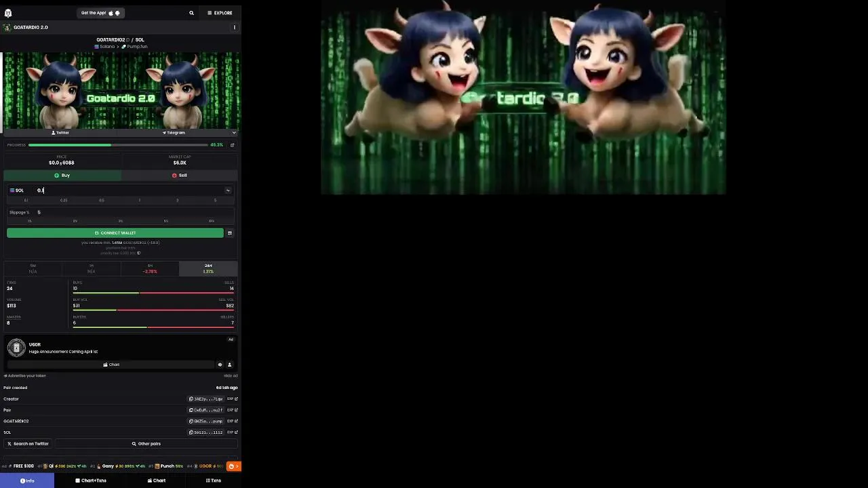868x488 pixels.
Task: Open the EXP explorer link for Pair
Action: 233,410
